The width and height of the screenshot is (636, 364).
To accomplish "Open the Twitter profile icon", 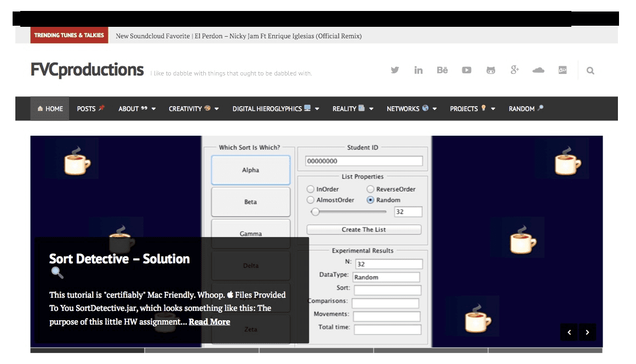I will [394, 70].
